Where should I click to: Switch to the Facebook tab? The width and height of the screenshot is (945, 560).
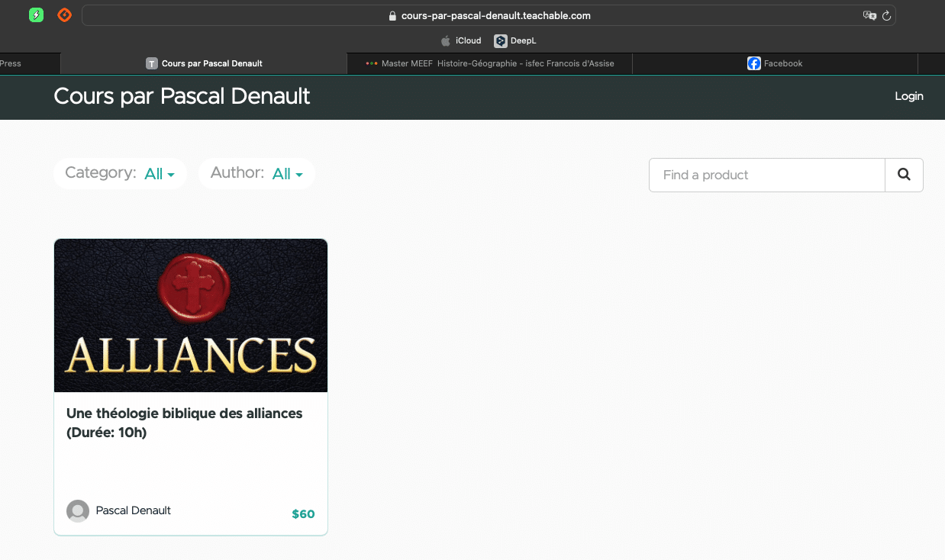775,63
